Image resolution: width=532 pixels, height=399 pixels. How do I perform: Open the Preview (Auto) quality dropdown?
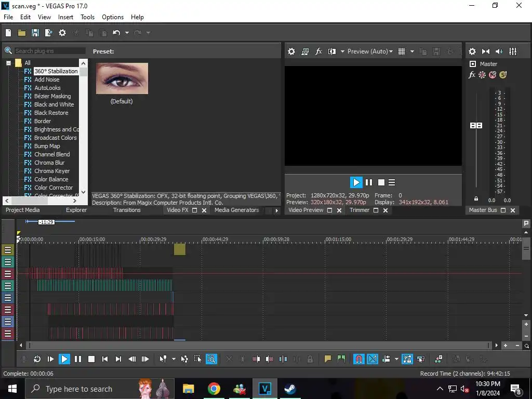click(370, 51)
